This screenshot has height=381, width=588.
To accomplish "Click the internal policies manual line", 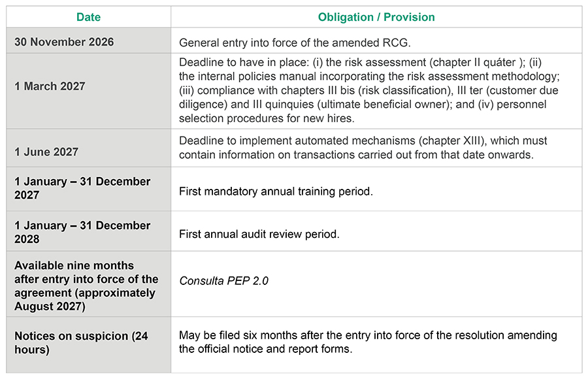I will point(369,76).
